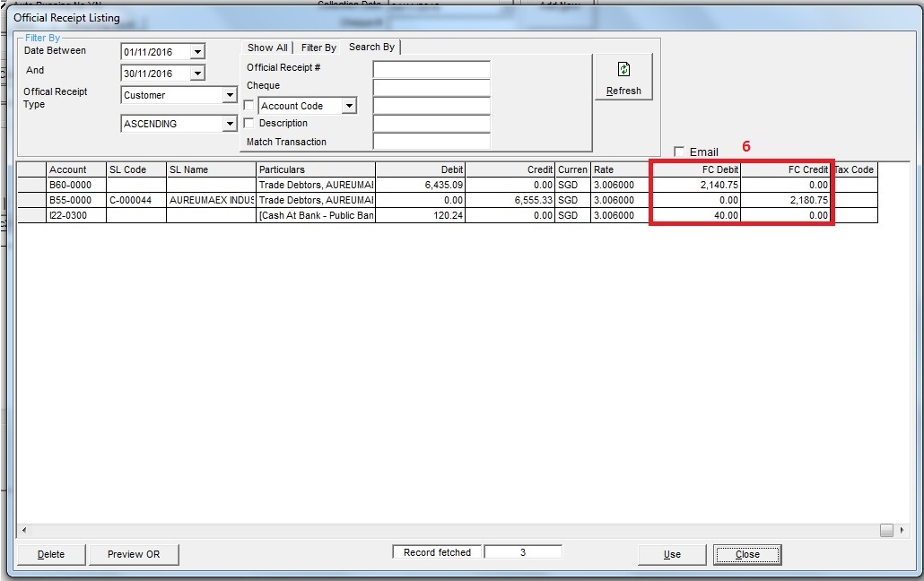
Task: Click the Refresh icon button
Action: [623, 77]
